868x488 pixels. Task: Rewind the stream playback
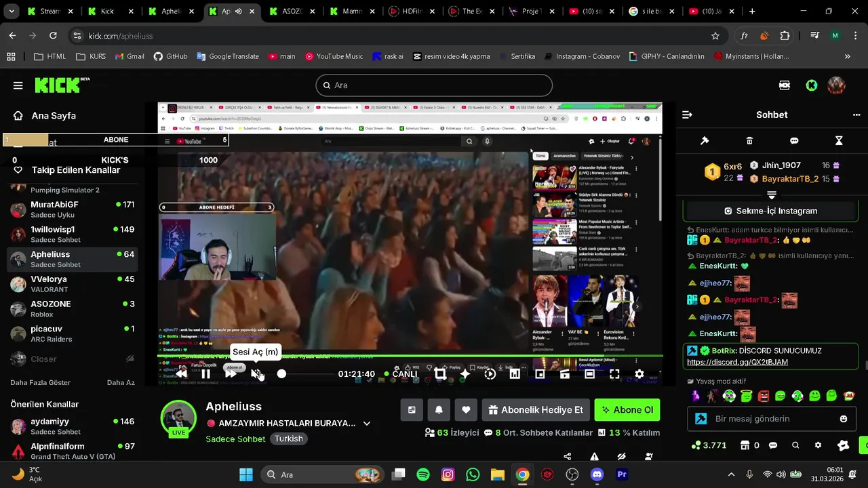coord(181,373)
